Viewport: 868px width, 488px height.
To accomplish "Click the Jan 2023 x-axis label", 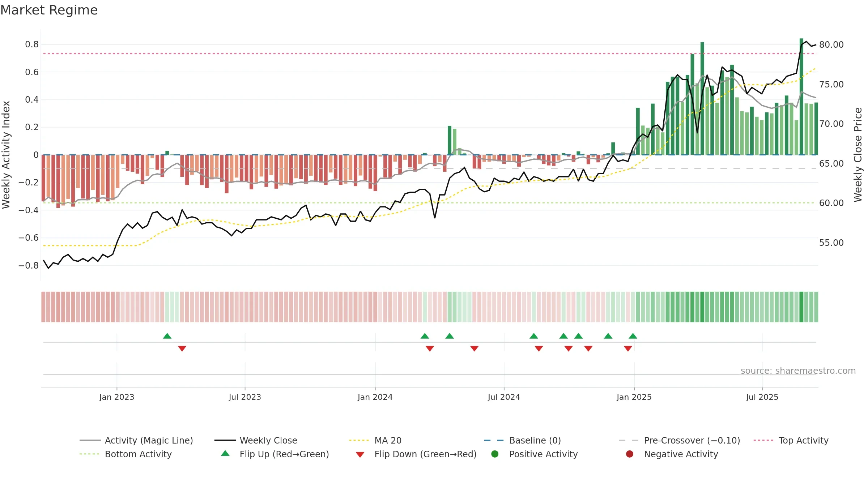I will [x=117, y=397].
